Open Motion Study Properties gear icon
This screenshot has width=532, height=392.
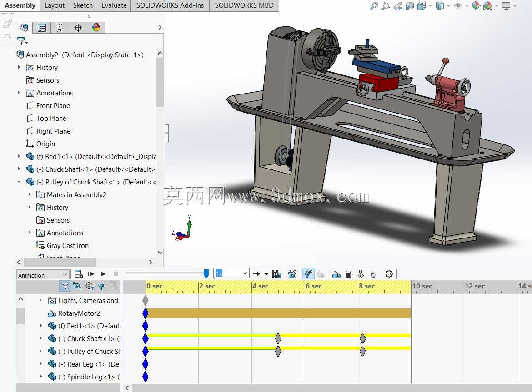pos(389,274)
